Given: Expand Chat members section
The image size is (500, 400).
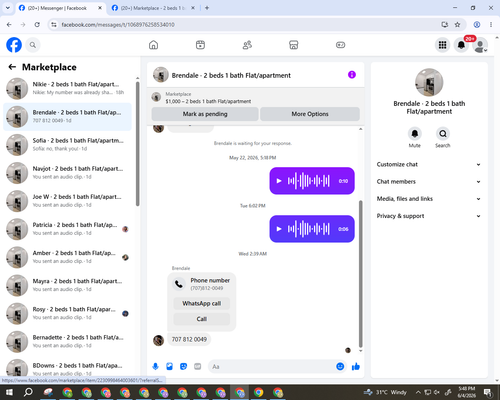Looking at the screenshot, I should click(429, 182).
